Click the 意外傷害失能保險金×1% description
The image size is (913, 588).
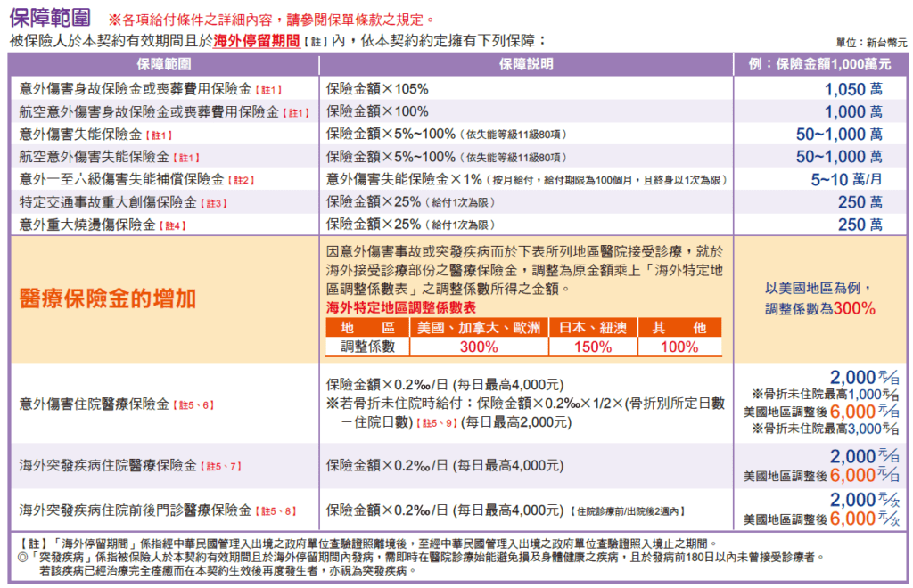[527, 180]
